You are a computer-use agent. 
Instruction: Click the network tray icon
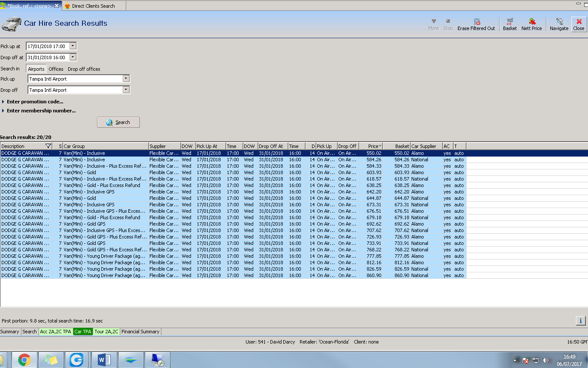tap(536, 360)
